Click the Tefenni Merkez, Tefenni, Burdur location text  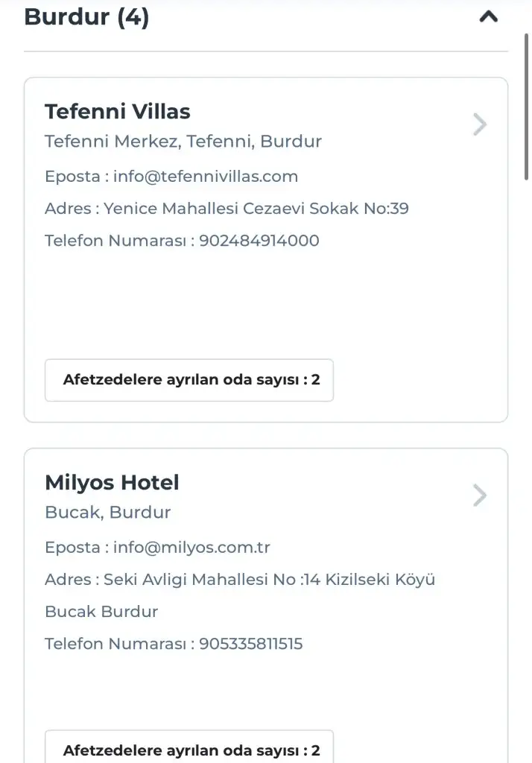(x=183, y=142)
